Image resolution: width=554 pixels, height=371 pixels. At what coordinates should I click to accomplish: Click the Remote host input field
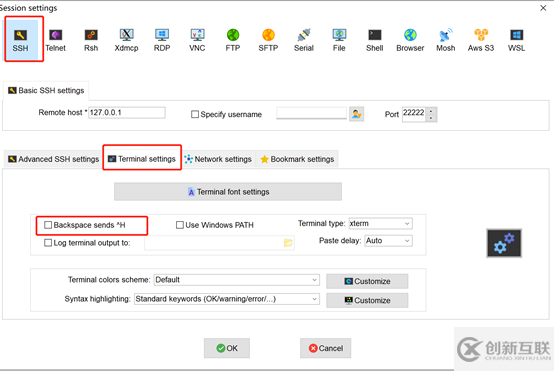tap(127, 112)
